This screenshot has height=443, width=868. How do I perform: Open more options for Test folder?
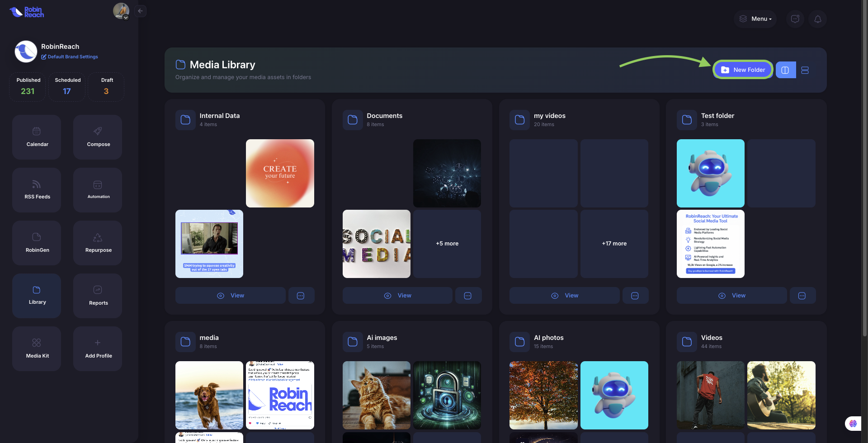point(802,296)
